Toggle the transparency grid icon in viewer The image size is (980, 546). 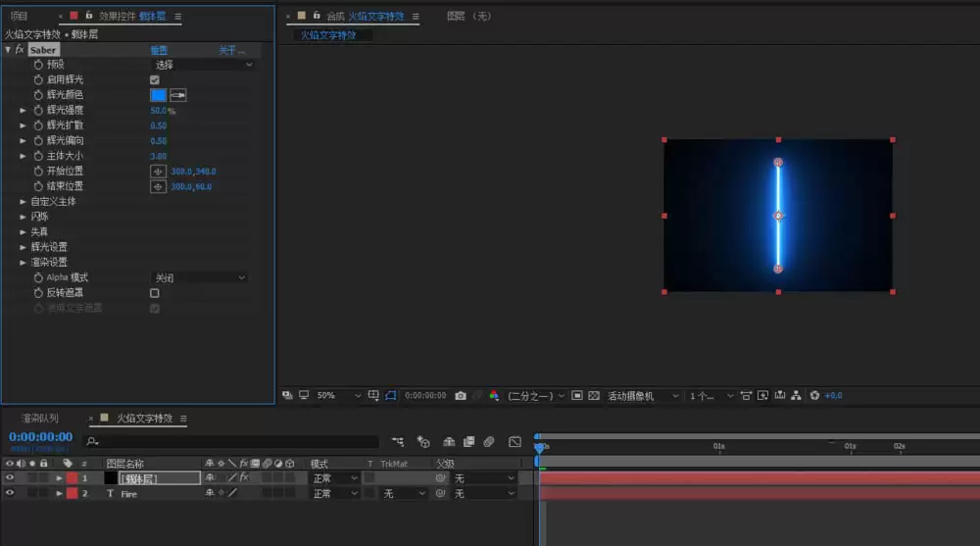click(594, 395)
